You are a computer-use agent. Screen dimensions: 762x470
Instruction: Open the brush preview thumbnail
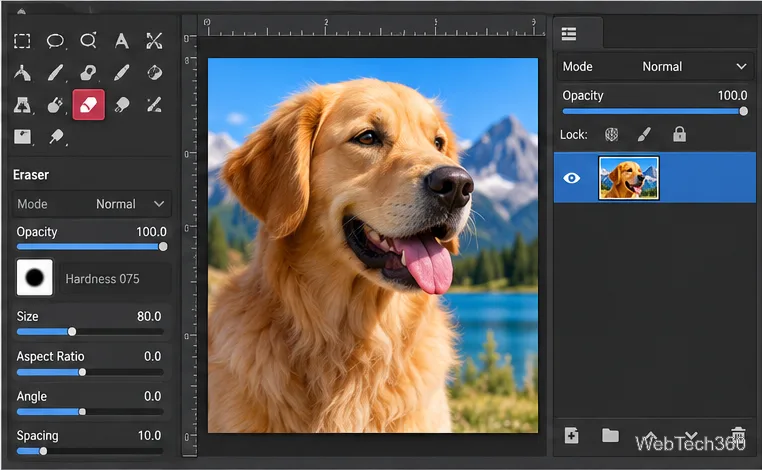(35, 278)
